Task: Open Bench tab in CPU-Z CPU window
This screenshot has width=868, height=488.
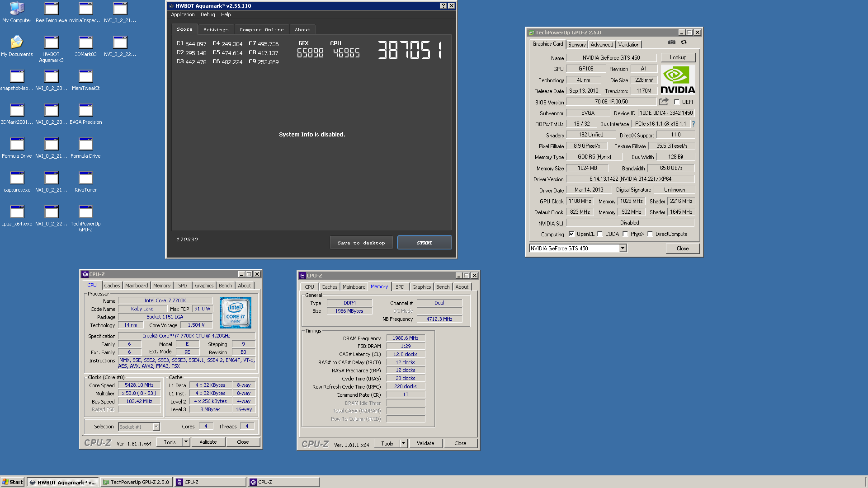Action: pos(225,286)
